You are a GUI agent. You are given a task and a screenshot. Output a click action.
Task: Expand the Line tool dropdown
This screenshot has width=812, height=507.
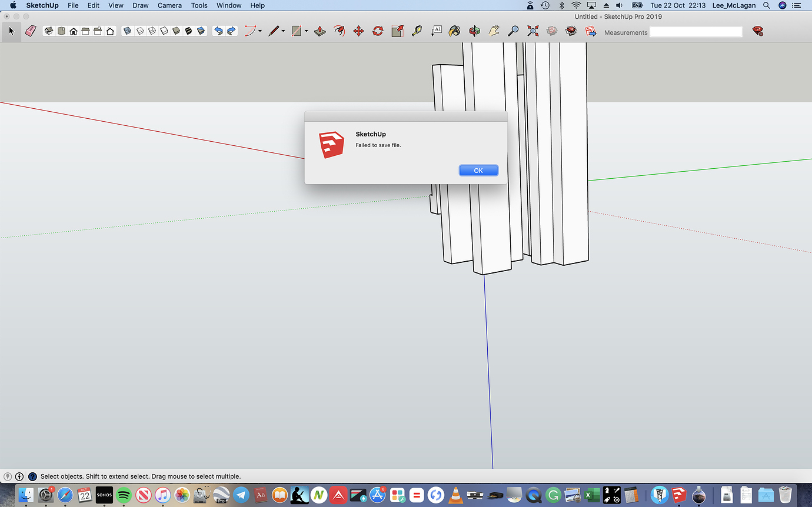point(282,31)
